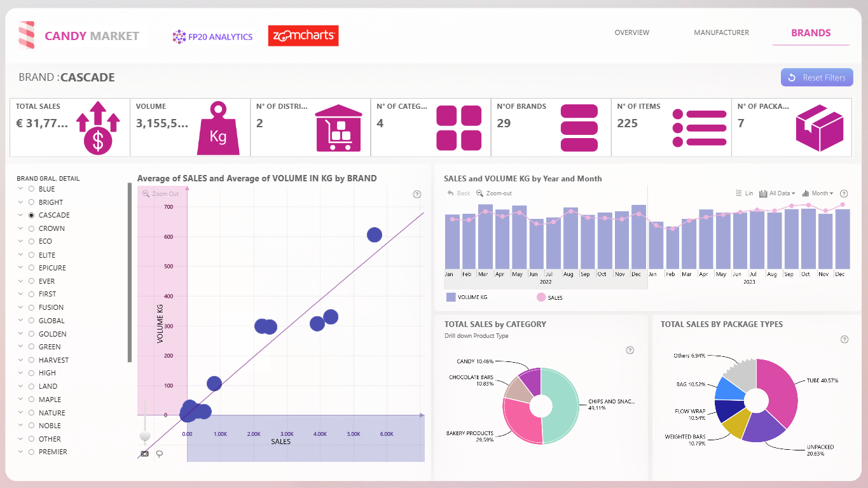This screenshot has width=868, height=488.
Task: Activate the lasso selection tool on scatter chart
Action: [159, 454]
